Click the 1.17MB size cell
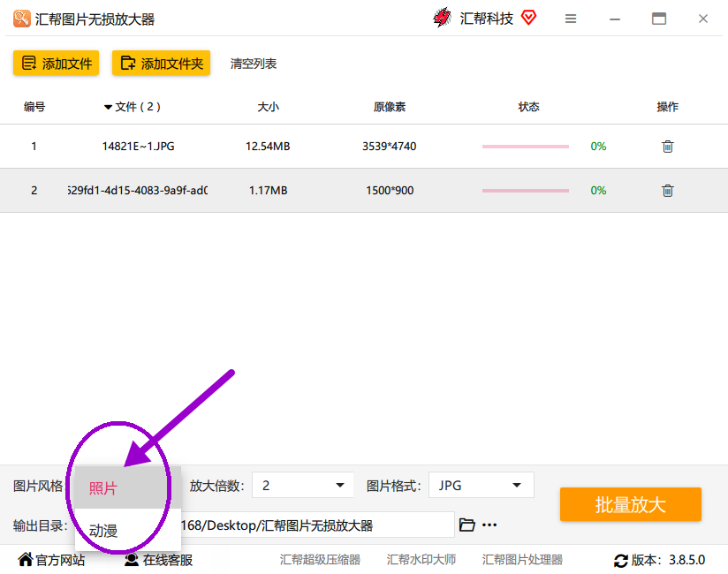 click(268, 190)
